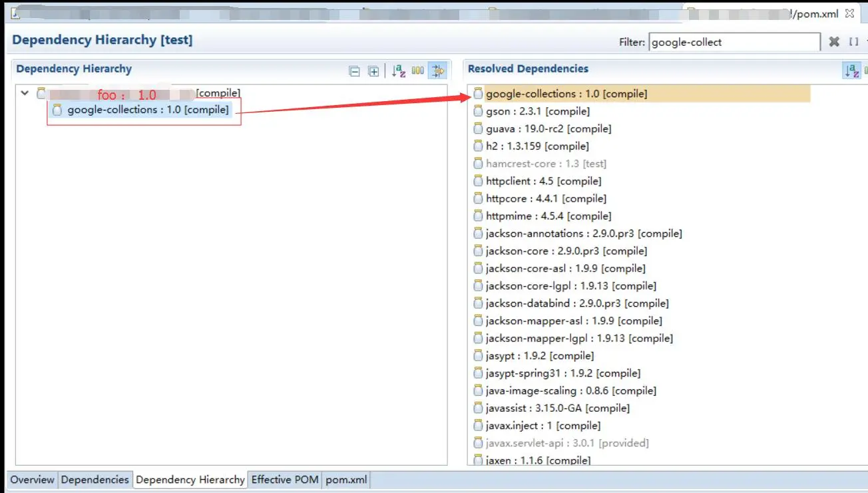Image resolution: width=868 pixels, height=493 pixels.
Task: Select jackson-core-lgpl : 1.9.13 [compile]
Action: tap(571, 286)
